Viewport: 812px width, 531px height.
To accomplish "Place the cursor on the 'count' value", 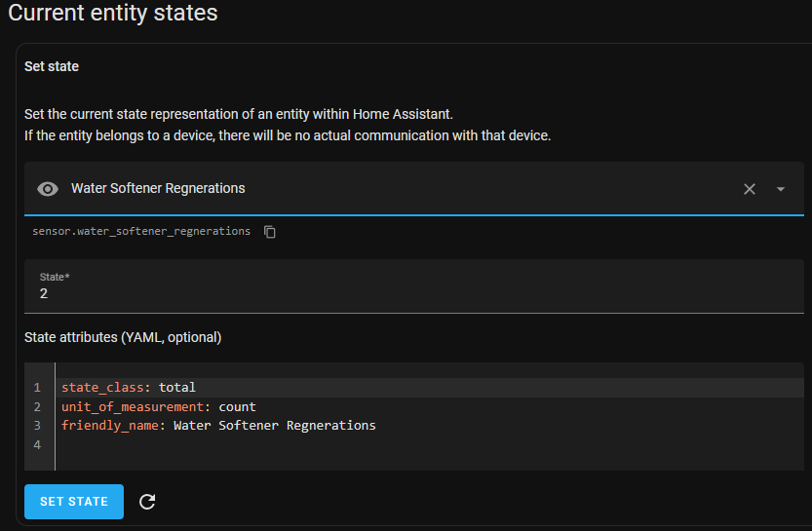I will 237,407.
